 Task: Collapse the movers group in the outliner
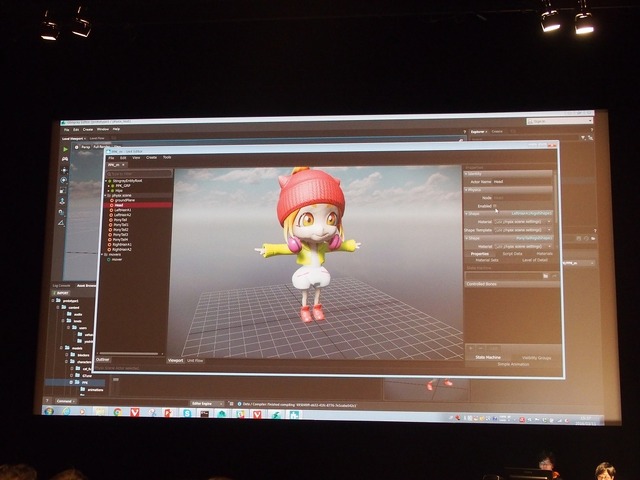102,255
